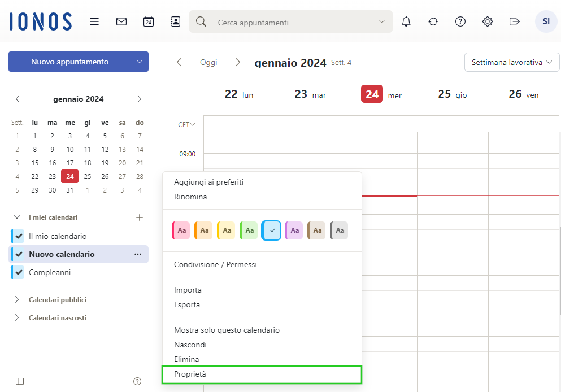Viewport: 561px width, 392px height.
Task: Open the Settimana lavorativa view dropdown
Action: pyautogui.click(x=512, y=62)
